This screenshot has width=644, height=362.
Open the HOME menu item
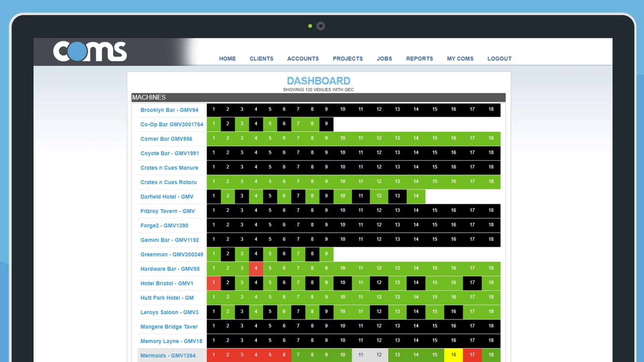(x=227, y=59)
